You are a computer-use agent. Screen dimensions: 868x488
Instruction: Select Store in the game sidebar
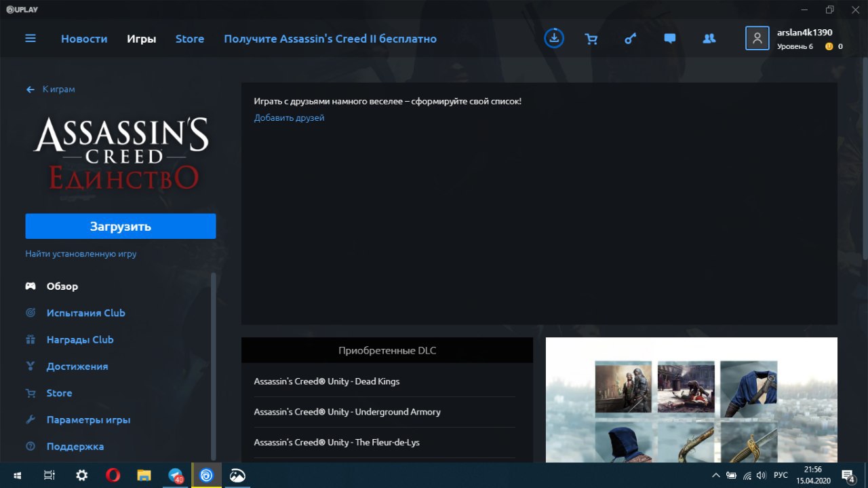pyautogui.click(x=60, y=393)
